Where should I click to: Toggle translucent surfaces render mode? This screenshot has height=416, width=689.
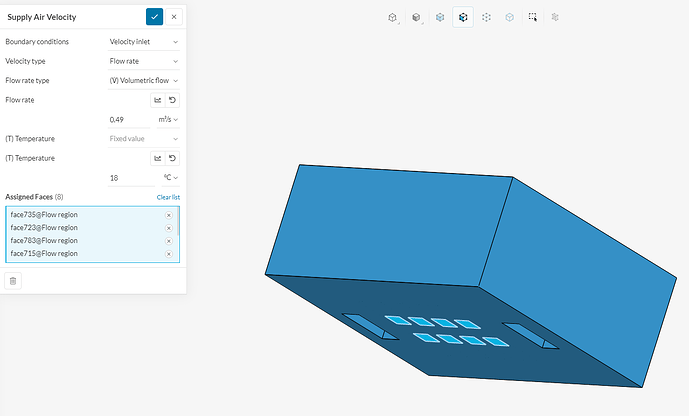[439, 17]
